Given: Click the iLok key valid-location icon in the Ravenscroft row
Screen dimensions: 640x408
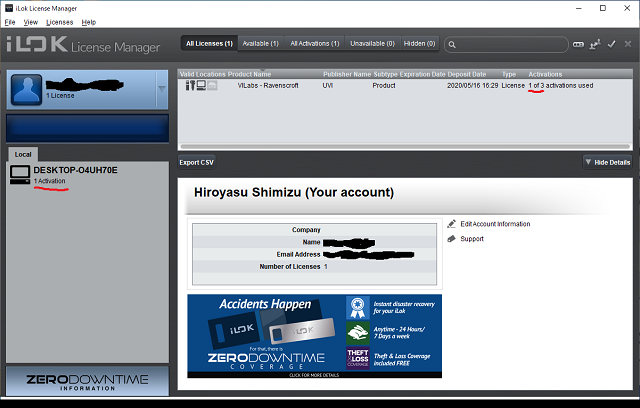Looking at the screenshot, I should 190,85.
